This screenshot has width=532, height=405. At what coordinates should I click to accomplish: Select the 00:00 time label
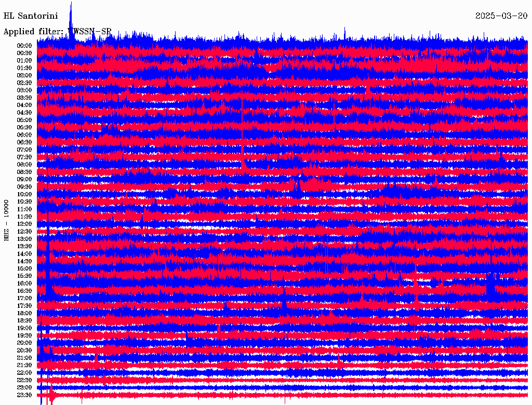coord(24,46)
